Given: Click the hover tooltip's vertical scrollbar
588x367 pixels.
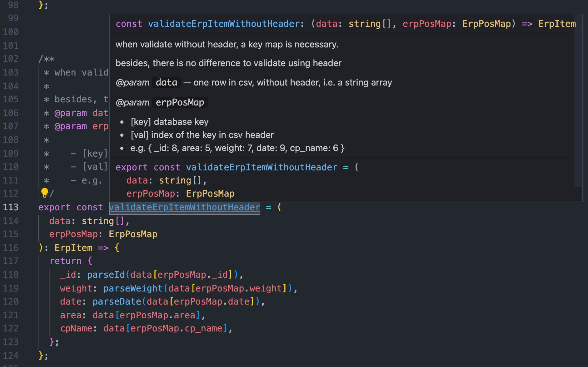Looking at the screenshot, I should pyautogui.click(x=578, y=101).
